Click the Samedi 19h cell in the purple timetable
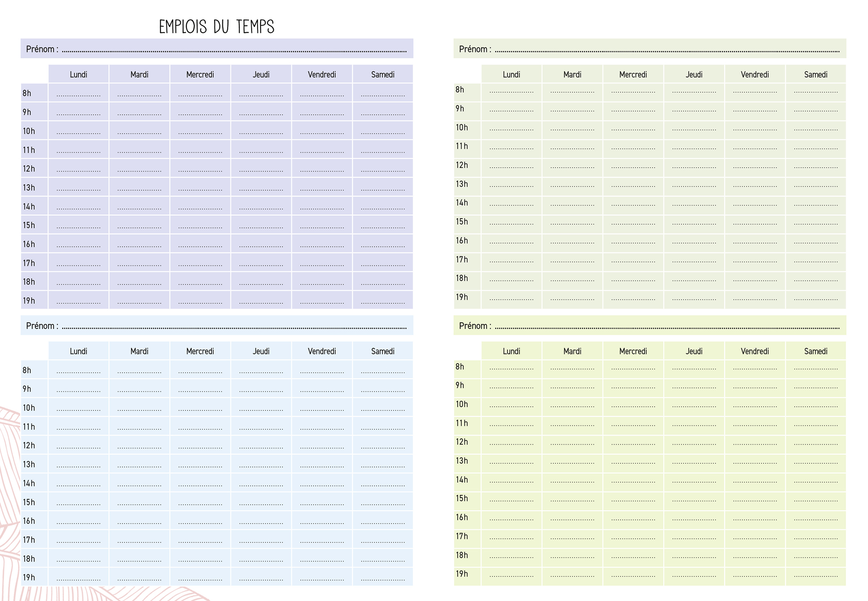868x601 pixels. (382, 300)
